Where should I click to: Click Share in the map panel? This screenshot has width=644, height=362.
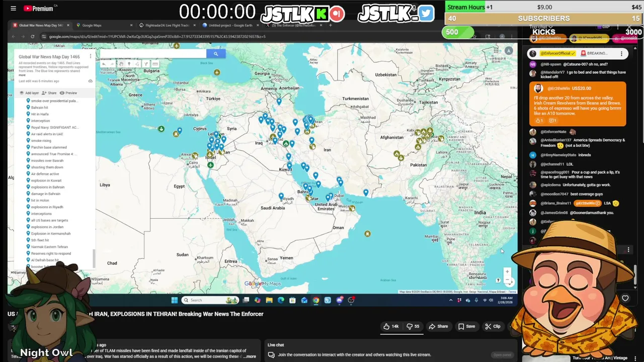(49, 93)
